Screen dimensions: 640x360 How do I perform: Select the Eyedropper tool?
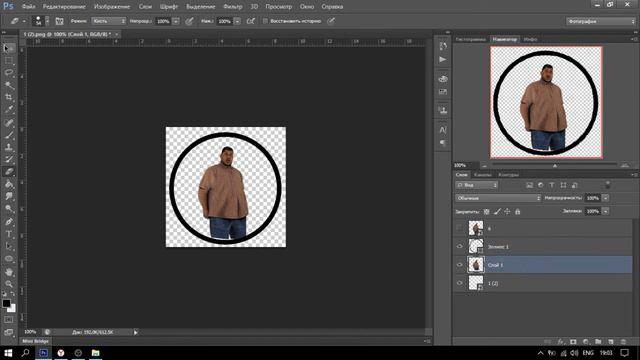click(9, 109)
